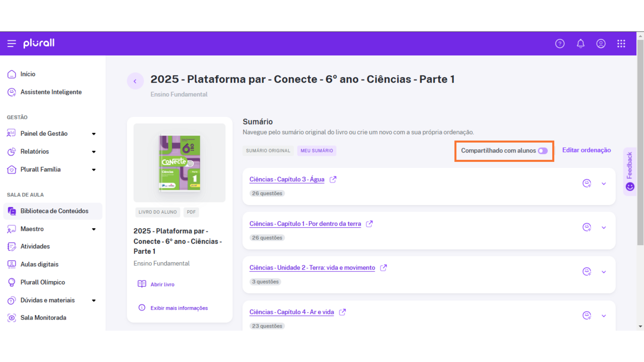Image resolution: width=644 pixels, height=362 pixels.
Task: Select Início in sidebar
Action: point(28,74)
